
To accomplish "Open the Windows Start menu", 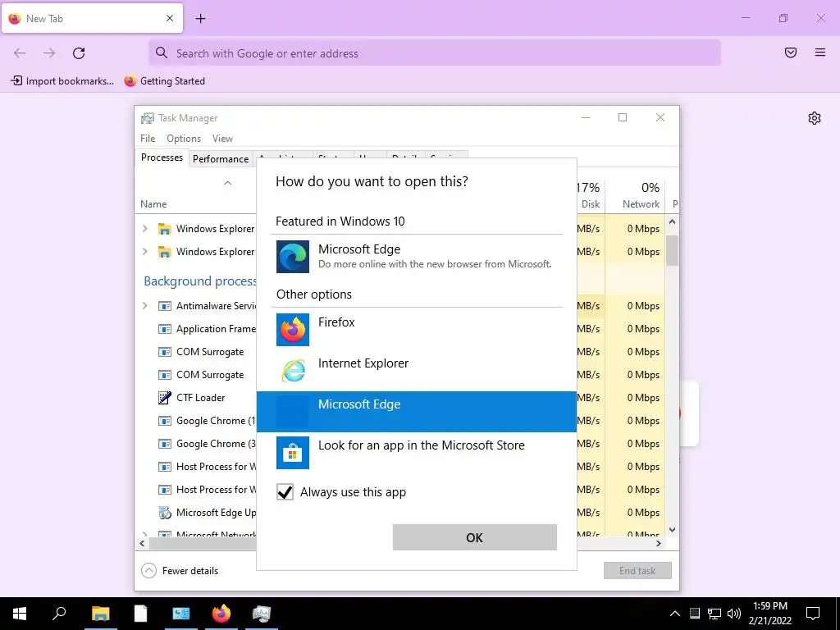I will [20, 614].
